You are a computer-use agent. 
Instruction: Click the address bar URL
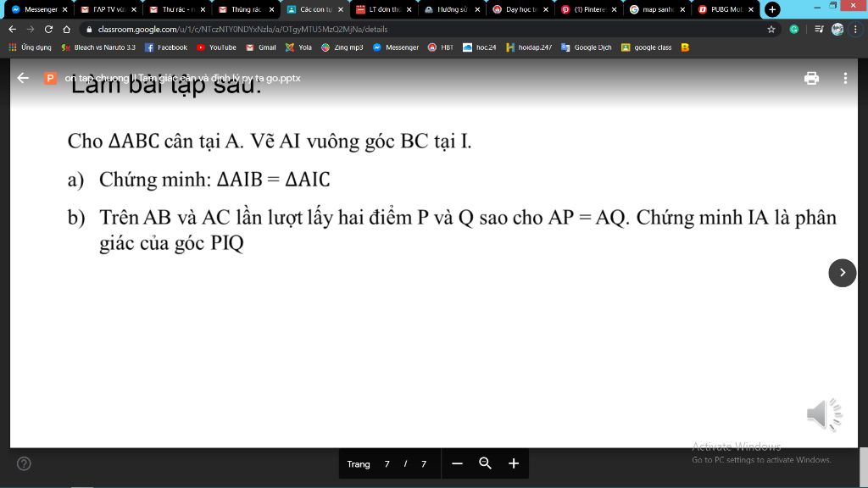tap(242, 30)
